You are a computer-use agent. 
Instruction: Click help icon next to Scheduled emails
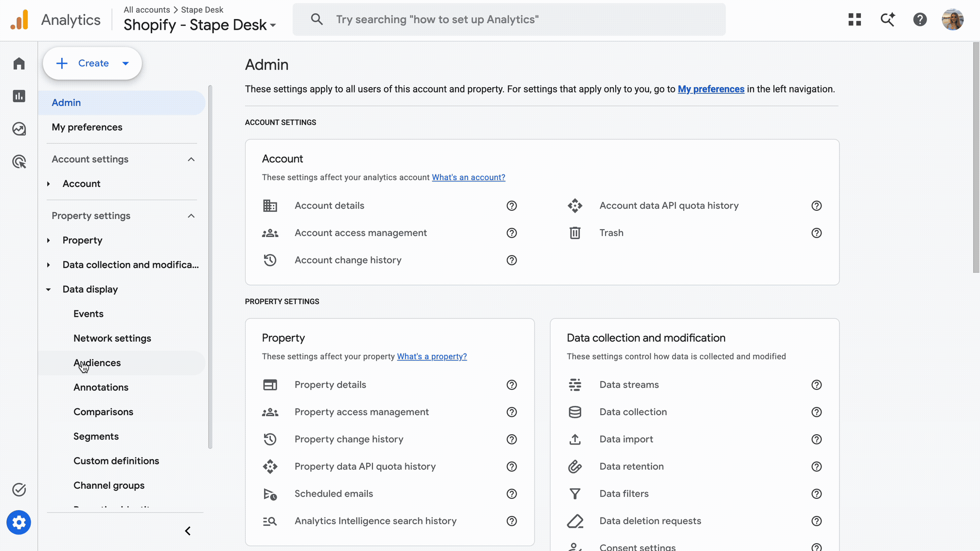[x=512, y=494]
